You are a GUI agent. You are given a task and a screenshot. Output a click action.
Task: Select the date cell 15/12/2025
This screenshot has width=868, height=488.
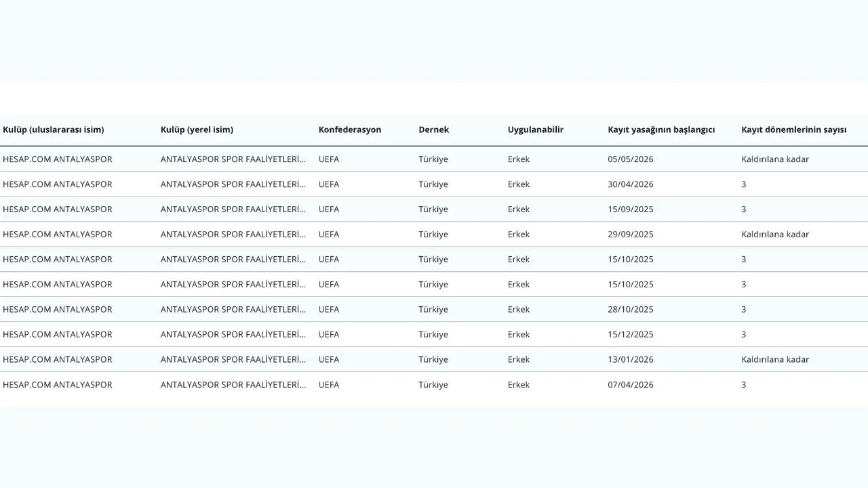631,335
